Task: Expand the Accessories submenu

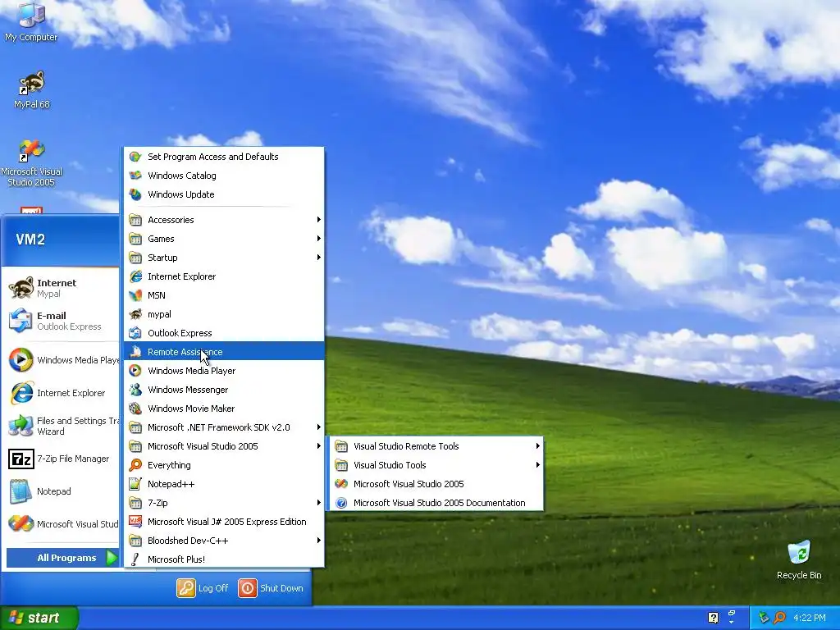Action: [x=224, y=220]
